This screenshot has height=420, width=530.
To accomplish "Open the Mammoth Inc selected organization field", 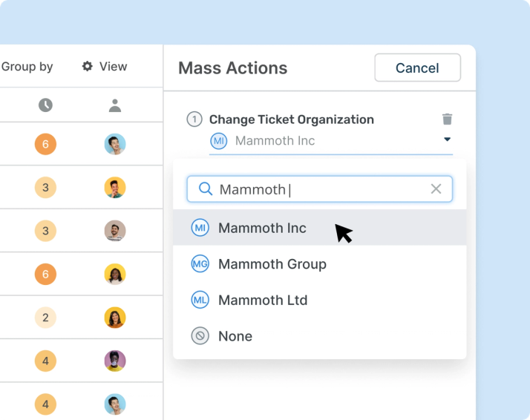I will [x=330, y=141].
